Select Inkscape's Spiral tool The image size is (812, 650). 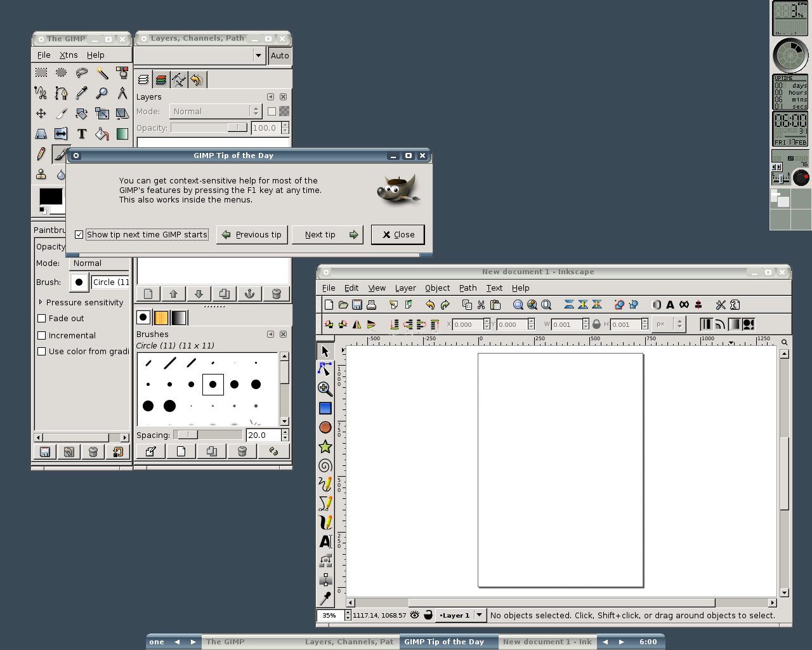[325, 465]
